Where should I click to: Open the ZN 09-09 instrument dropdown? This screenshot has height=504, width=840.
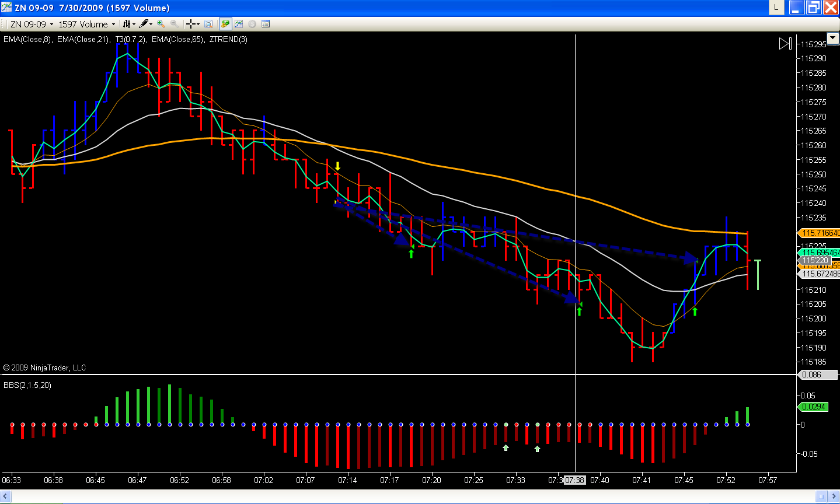tap(32, 24)
